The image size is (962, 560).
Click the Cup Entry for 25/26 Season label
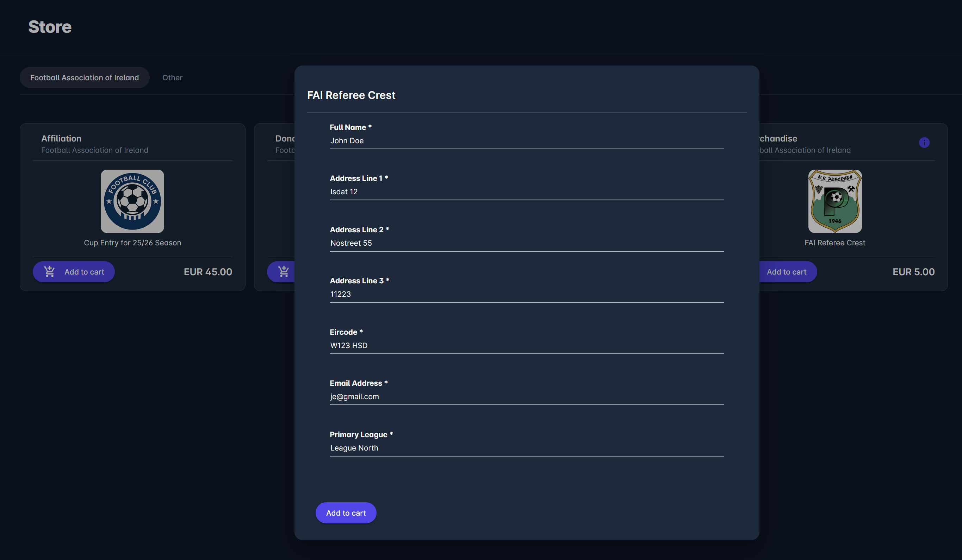132,243
